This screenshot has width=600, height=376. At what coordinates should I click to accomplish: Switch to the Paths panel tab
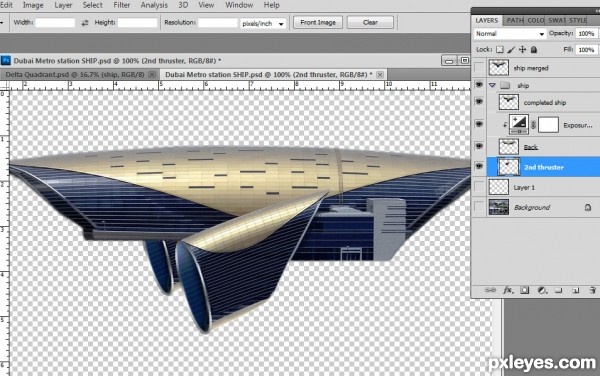pos(514,21)
